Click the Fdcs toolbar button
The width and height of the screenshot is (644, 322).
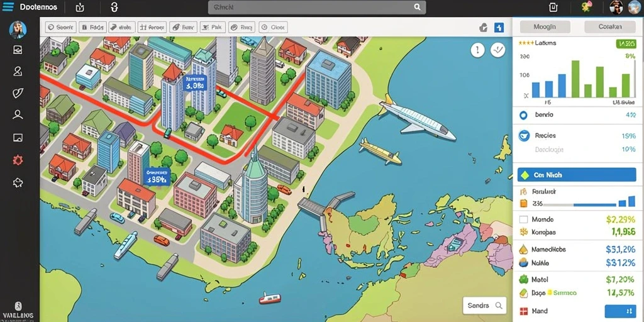pyautogui.click(x=92, y=28)
